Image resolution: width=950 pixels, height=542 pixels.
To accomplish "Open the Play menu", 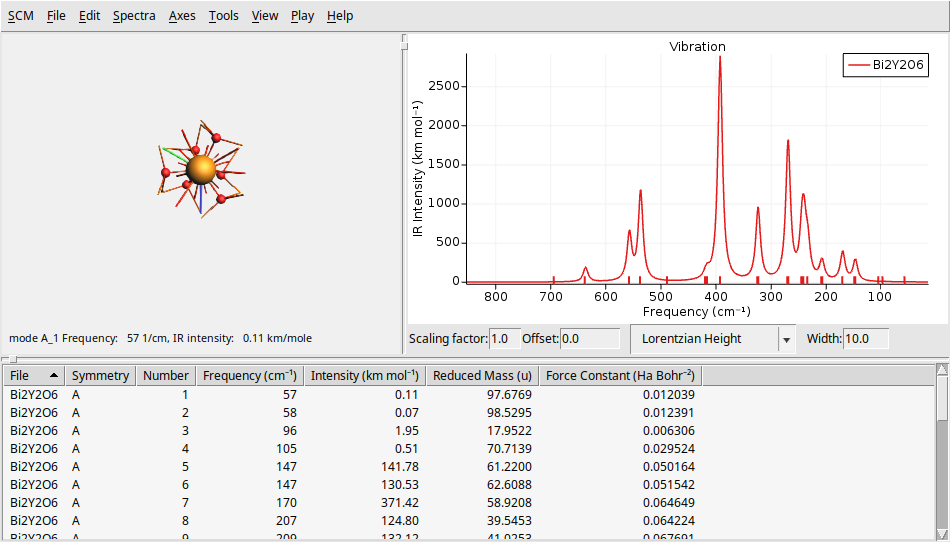I will coord(302,16).
